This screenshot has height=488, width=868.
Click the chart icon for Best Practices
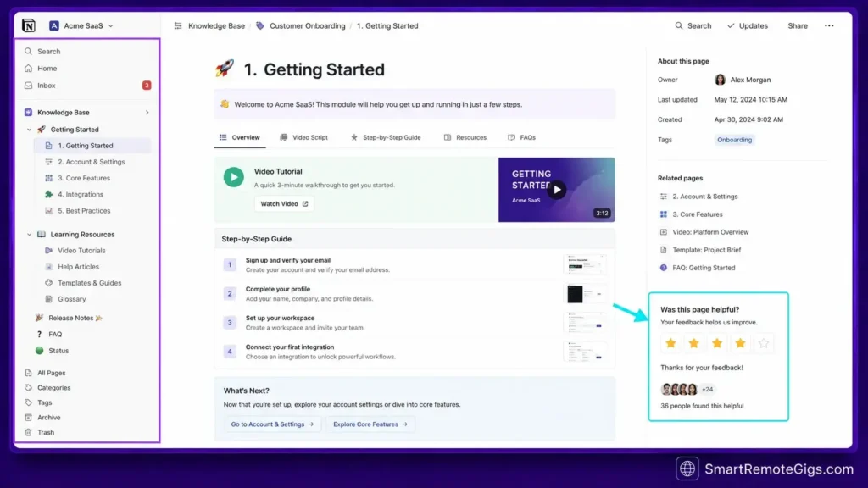coord(48,211)
